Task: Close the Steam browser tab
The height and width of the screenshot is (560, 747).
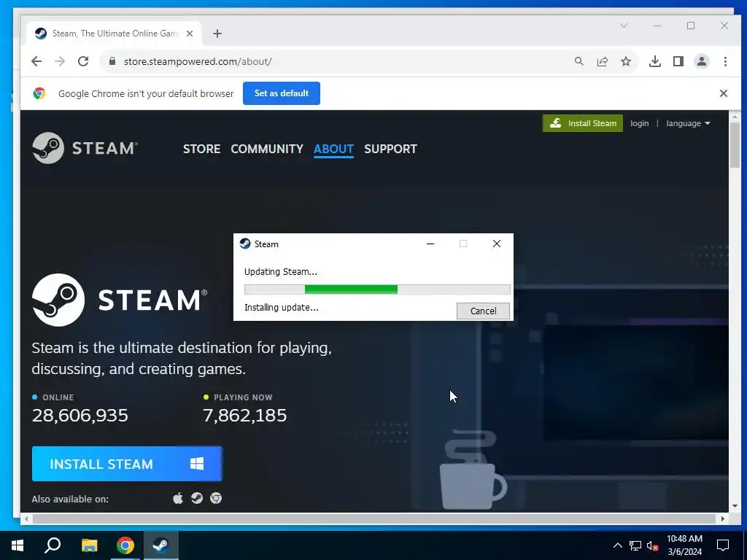Action: tap(190, 34)
